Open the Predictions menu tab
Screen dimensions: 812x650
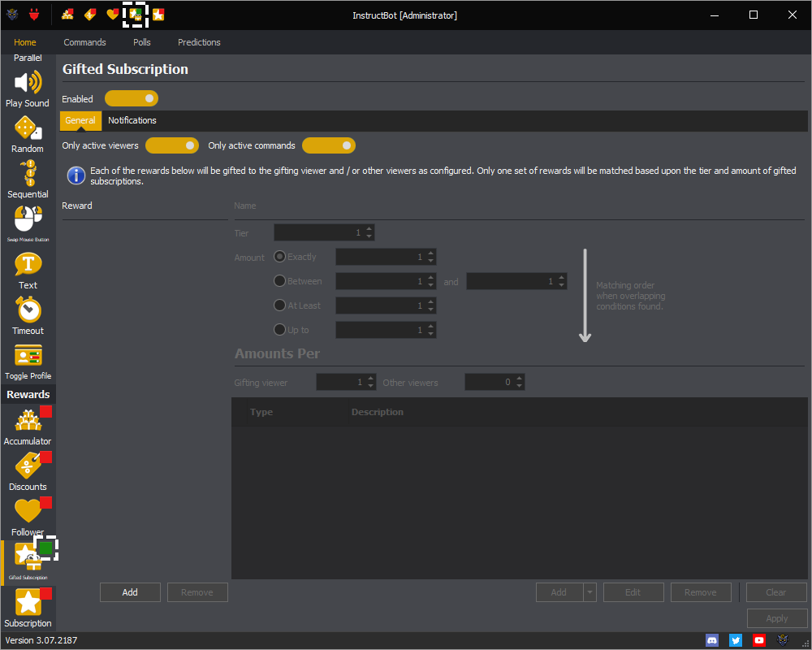[200, 42]
